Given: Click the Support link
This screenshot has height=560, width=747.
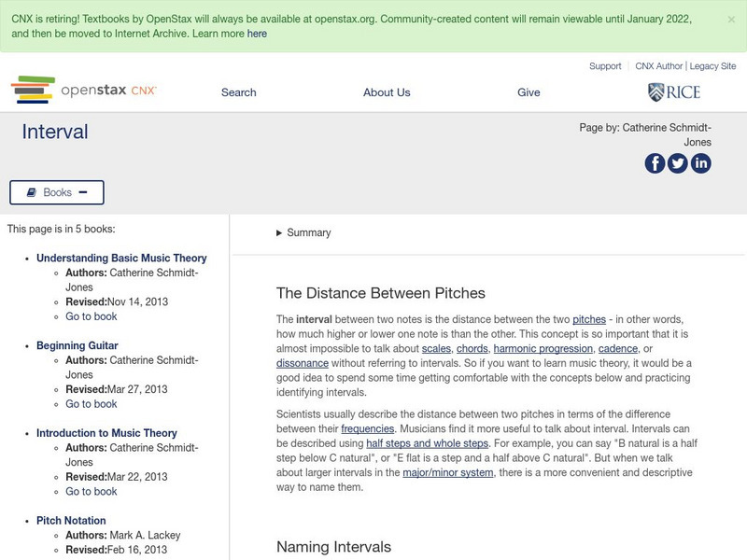Looking at the screenshot, I should pos(605,66).
